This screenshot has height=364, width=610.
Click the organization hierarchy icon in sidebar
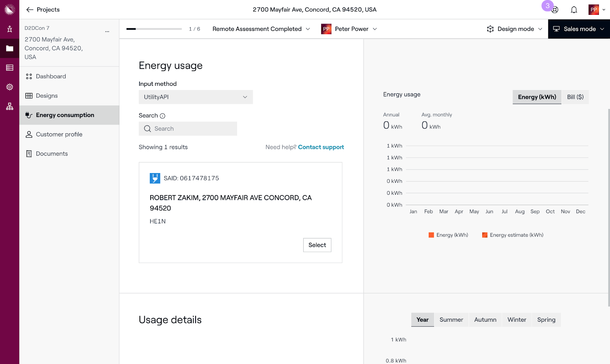(x=10, y=106)
